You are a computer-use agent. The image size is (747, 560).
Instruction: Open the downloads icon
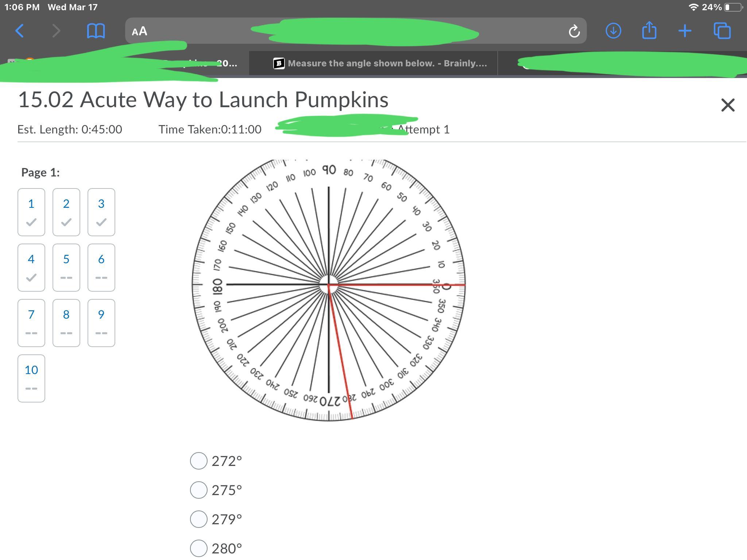[x=614, y=31]
